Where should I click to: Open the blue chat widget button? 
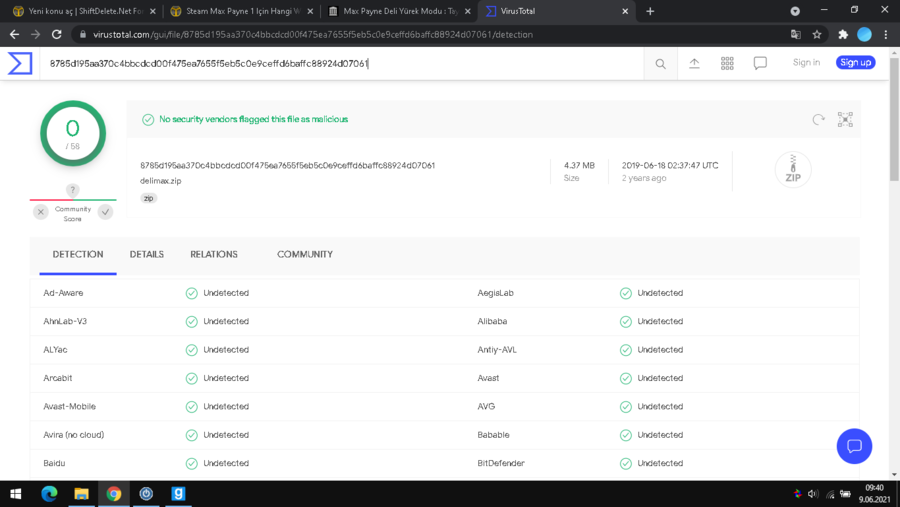click(x=854, y=446)
